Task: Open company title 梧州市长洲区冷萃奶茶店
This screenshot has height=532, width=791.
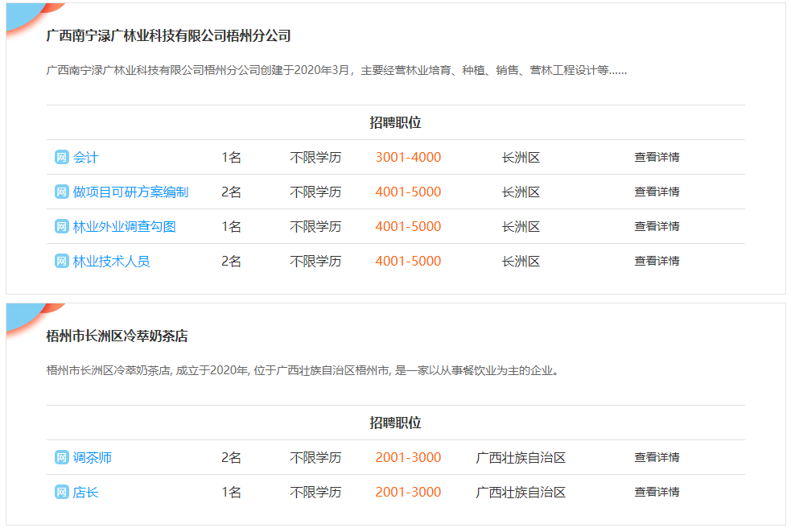Action: tap(117, 336)
